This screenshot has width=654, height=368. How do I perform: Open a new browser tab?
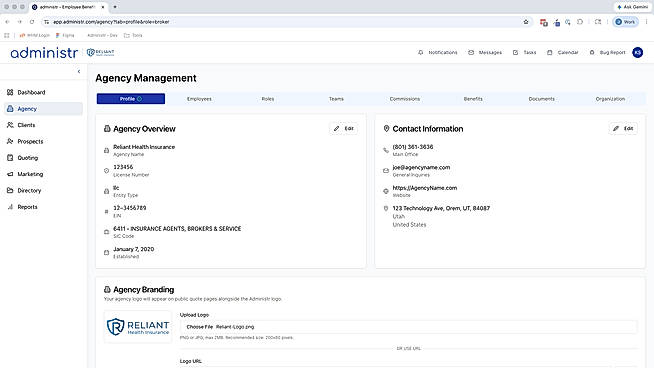coord(115,7)
